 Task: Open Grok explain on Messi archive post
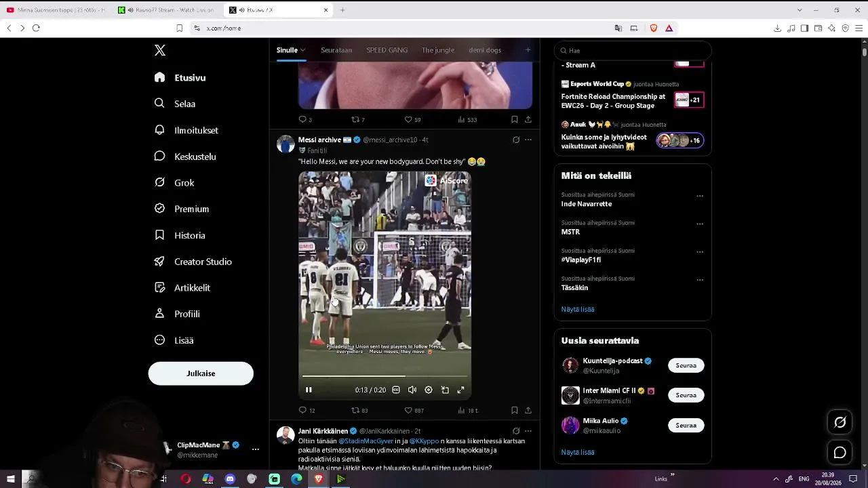coord(516,140)
